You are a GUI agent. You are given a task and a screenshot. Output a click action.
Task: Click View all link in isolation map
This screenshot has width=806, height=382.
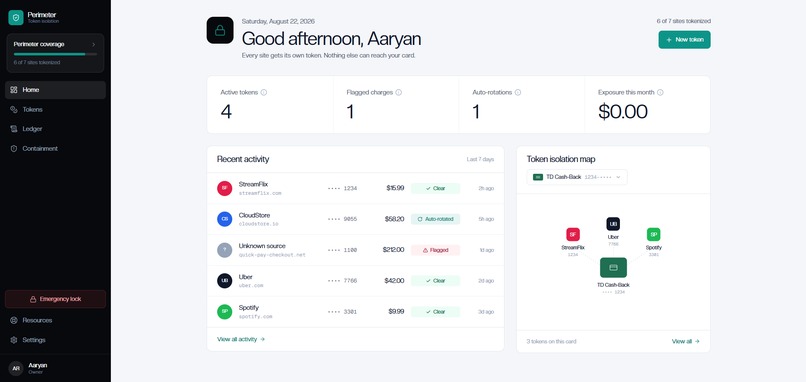click(x=686, y=341)
